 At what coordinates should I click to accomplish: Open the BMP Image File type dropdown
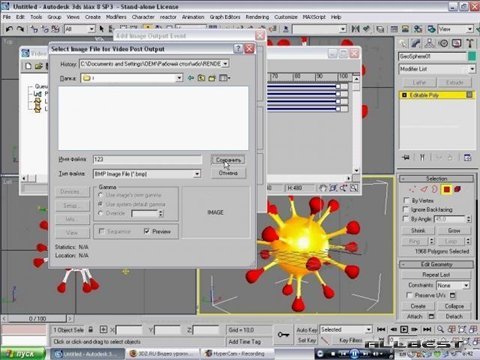[x=197, y=174]
